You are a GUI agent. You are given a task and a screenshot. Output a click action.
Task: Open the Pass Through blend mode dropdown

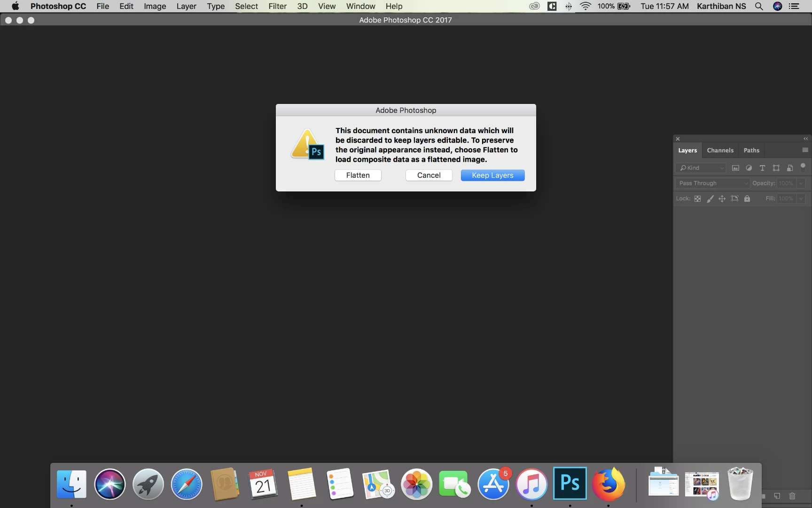pos(712,183)
